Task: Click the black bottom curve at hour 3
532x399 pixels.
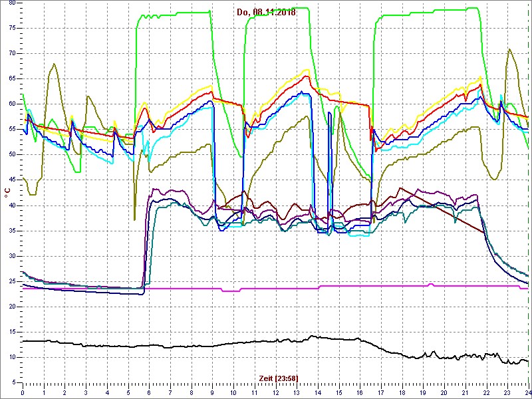Action: 86,346
